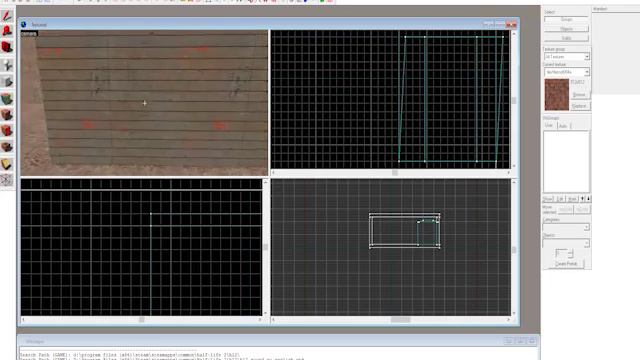Click the toWorld move button

coord(565,210)
